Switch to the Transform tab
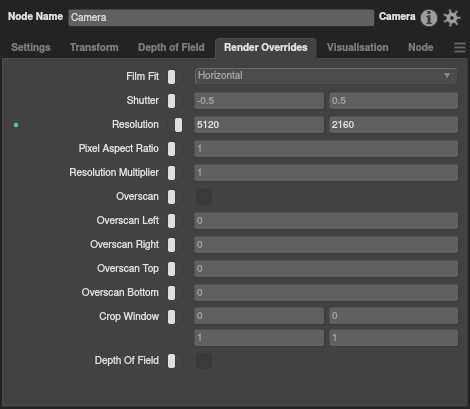Viewport: 470px width, 409px height. click(94, 47)
